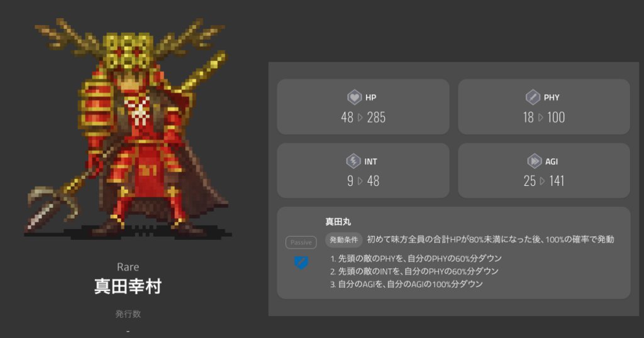This screenshot has width=644, height=338.
Task: Click the PHY sword icon
Action: [x=533, y=97]
